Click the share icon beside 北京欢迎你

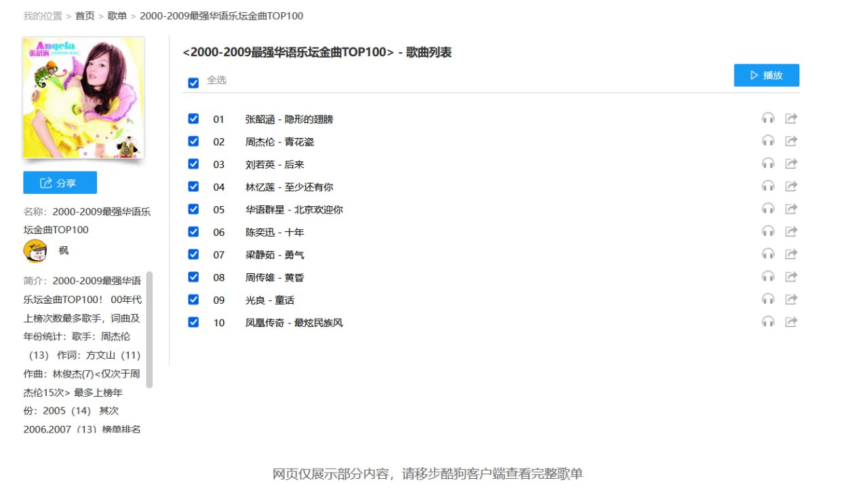click(x=791, y=208)
